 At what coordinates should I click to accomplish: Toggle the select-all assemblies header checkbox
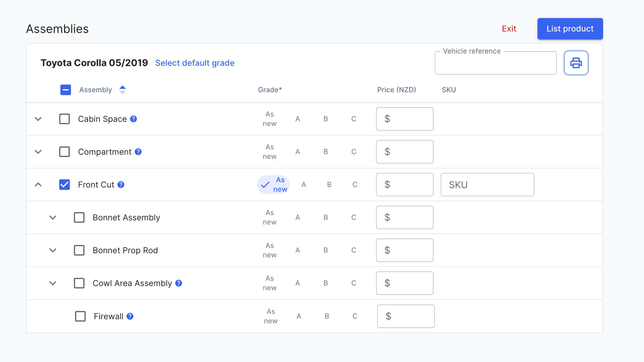(65, 90)
